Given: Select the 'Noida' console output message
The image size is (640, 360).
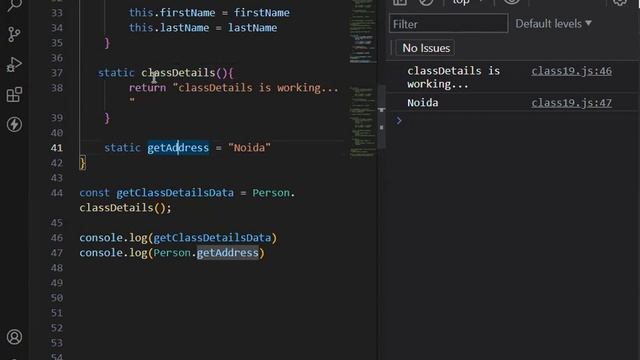Looking at the screenshot, I should click(x=422, y=103).
